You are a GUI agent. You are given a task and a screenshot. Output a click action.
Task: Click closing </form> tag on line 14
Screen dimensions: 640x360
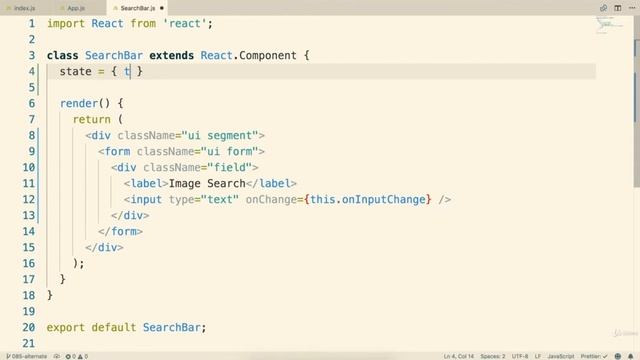(x=120, y=231)
